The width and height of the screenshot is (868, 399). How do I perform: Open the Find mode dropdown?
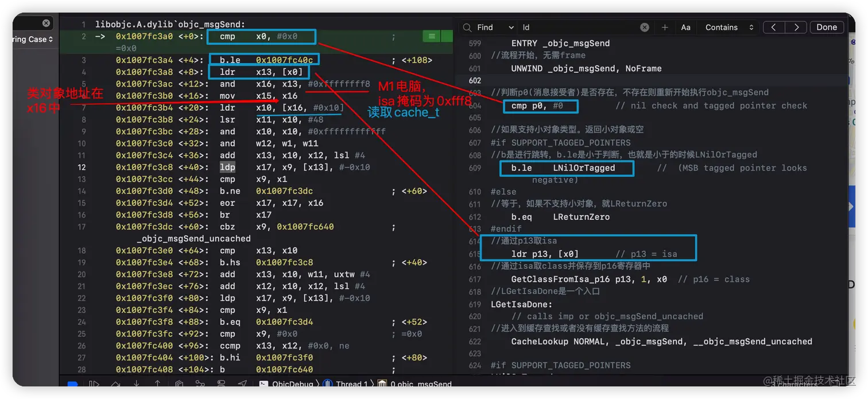pyautogui.click(x=495, y=28)
